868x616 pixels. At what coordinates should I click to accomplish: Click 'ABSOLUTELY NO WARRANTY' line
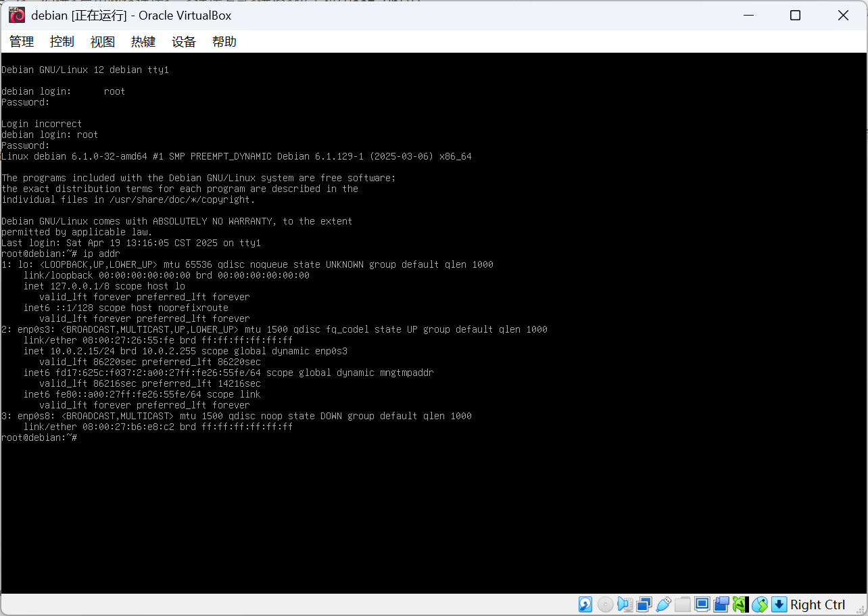177,221
